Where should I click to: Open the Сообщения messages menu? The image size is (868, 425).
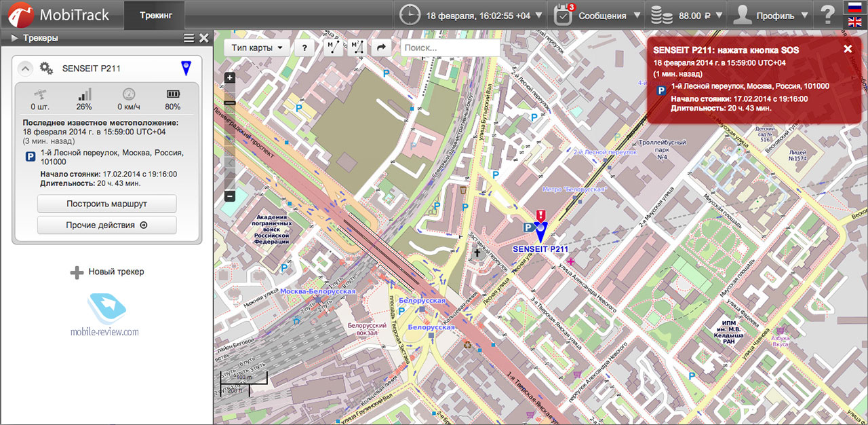click(x=597, y=14)
